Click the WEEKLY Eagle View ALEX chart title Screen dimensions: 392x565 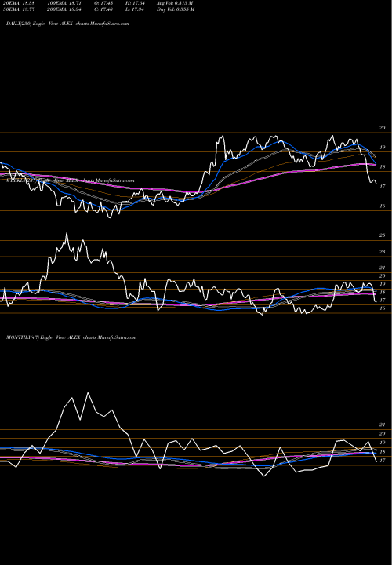(71, 180)
